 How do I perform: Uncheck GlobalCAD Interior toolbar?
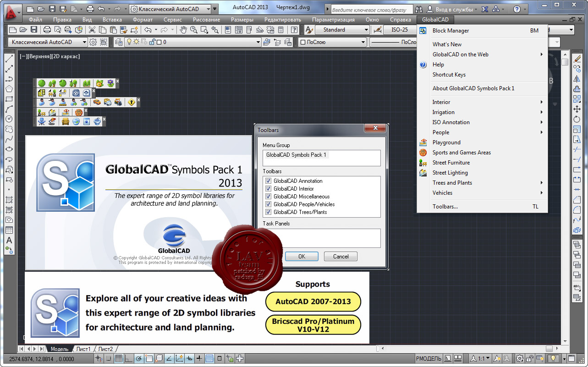click(269, 189)
